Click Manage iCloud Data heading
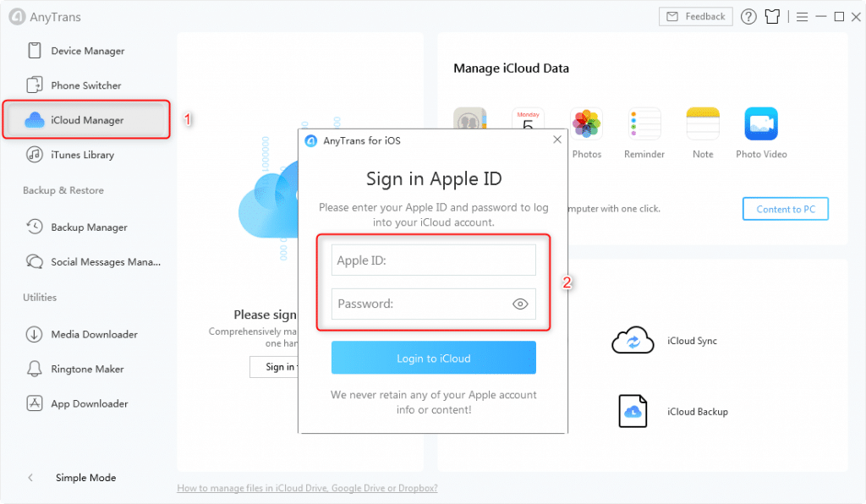The width and height of the screenshot is (866, 504). pyautogui.click(x=511, y=68)
